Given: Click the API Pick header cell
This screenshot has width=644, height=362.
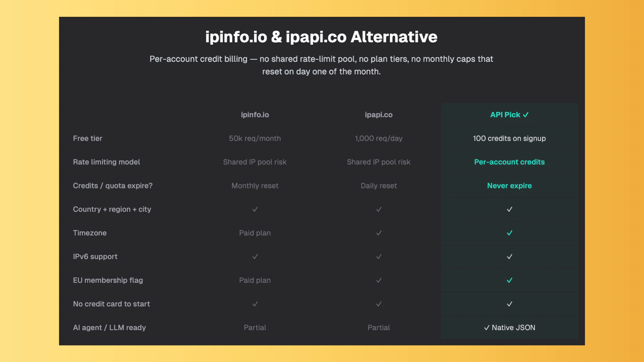Looking at the screenshot, I should click(509, 114).
